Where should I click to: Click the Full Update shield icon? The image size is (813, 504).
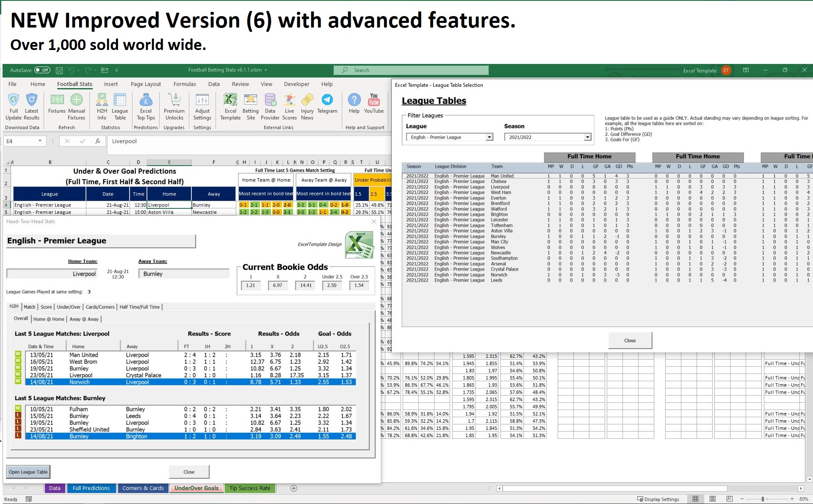click(14, 100)
